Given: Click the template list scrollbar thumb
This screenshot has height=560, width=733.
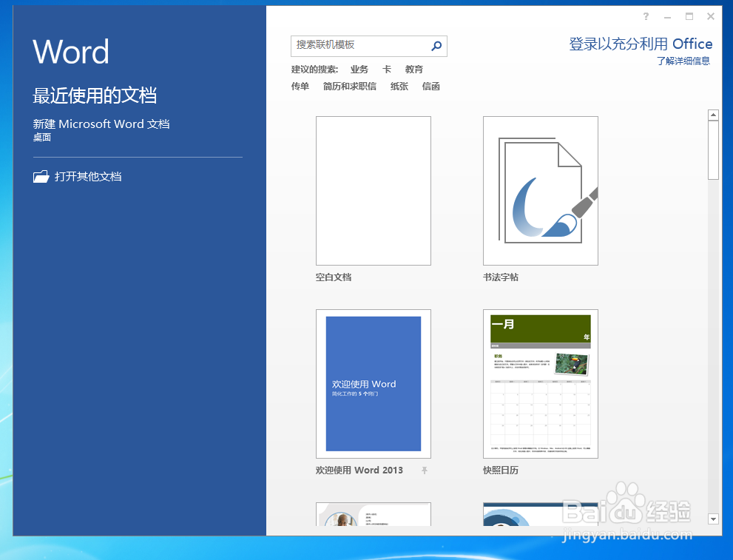Looking at the screenshot, I should coord(713,150).
